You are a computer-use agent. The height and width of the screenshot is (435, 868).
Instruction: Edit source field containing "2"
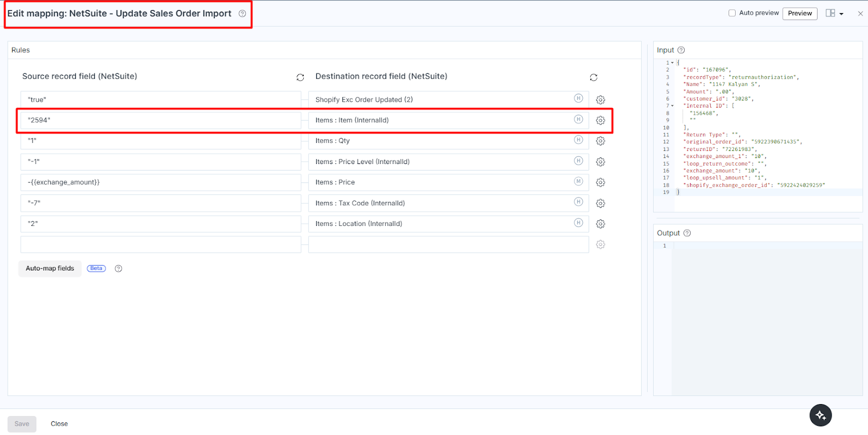[161, 224]
